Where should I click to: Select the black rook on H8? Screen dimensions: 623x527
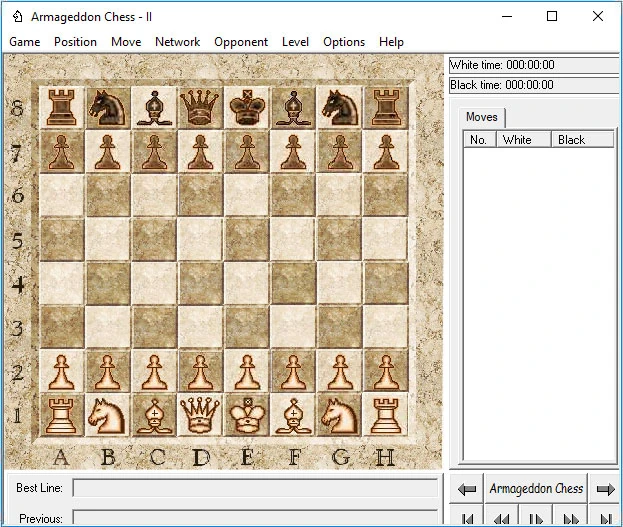click(386, 107)
